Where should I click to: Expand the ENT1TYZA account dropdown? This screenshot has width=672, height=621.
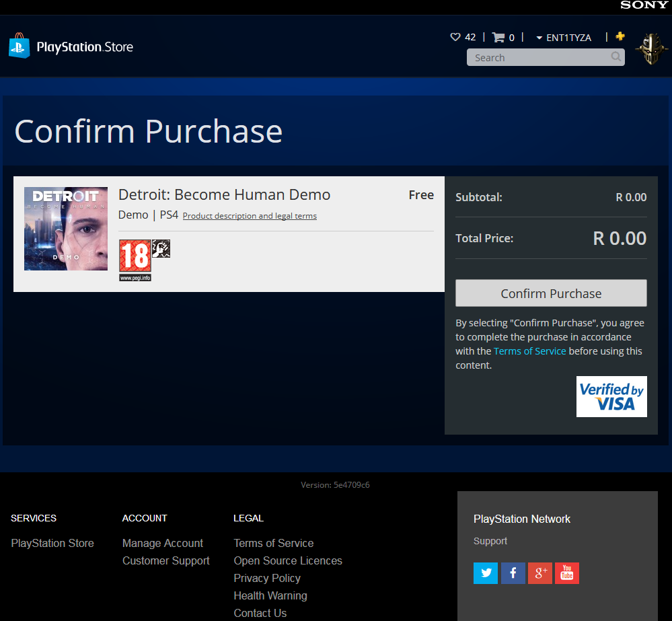tap(564, 38)
